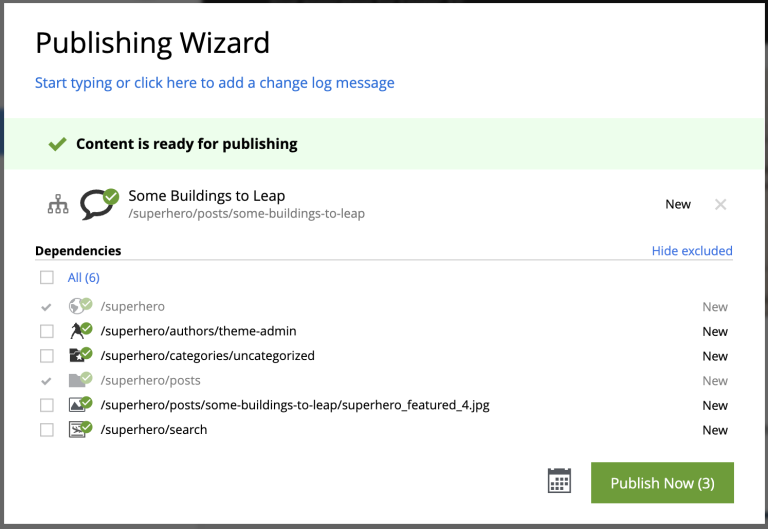
Task: Tick the categories/uncategorized checkbox
Action: (47, 356)
